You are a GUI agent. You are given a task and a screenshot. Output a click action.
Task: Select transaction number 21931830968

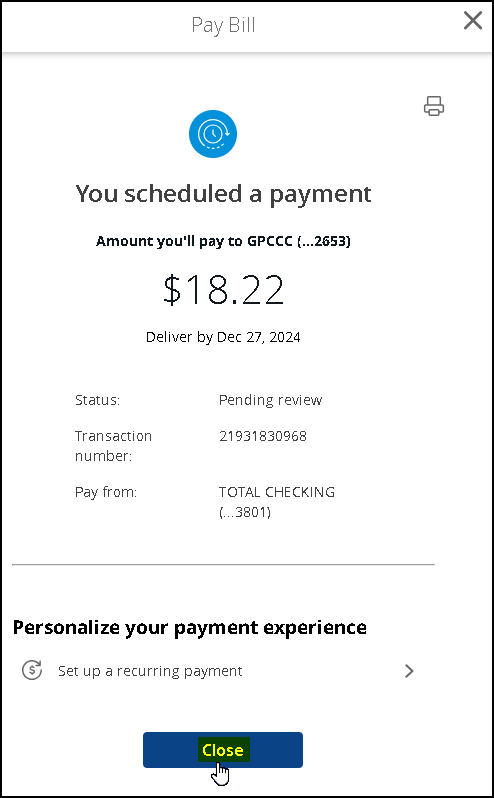tap(263, 436)
